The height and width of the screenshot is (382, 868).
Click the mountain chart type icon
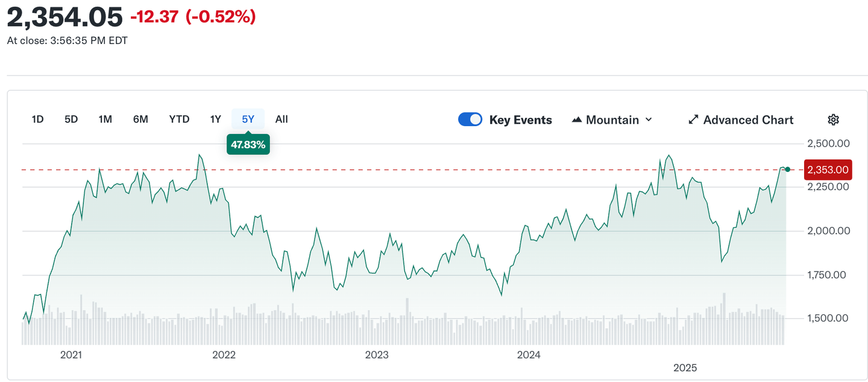pyautogui.click(x=577, y=119)
